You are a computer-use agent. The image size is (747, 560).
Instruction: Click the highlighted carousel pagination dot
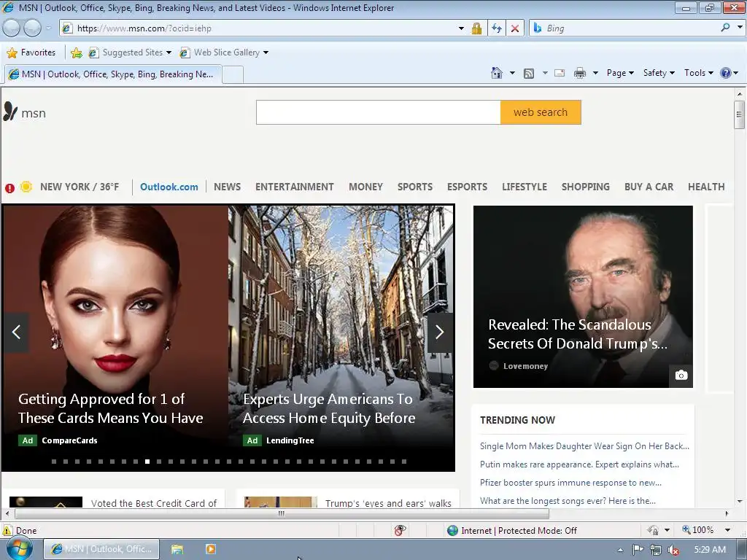(x=147, y=462)
